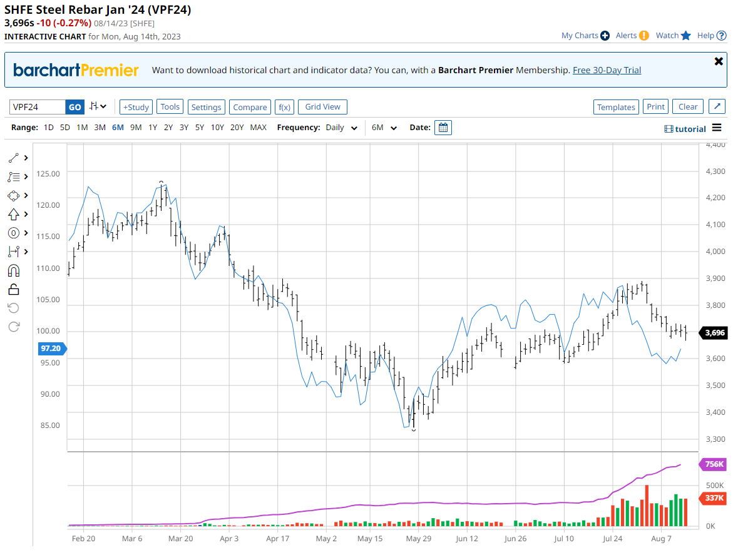The width and height of the screenshot is (738, 560).
Task: Click the 97.20 comparison price marker
Action: tap(50, 349)
